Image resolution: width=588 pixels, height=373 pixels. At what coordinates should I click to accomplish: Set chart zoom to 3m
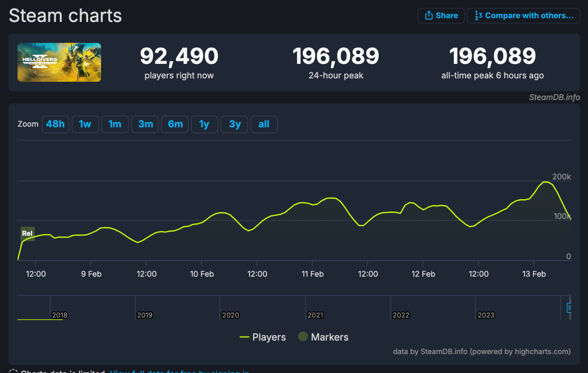click(x=145, y=124)
